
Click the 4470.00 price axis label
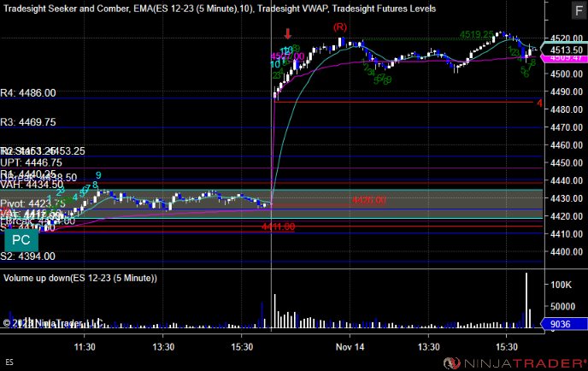pyautogui.click(x=567, y=127)
